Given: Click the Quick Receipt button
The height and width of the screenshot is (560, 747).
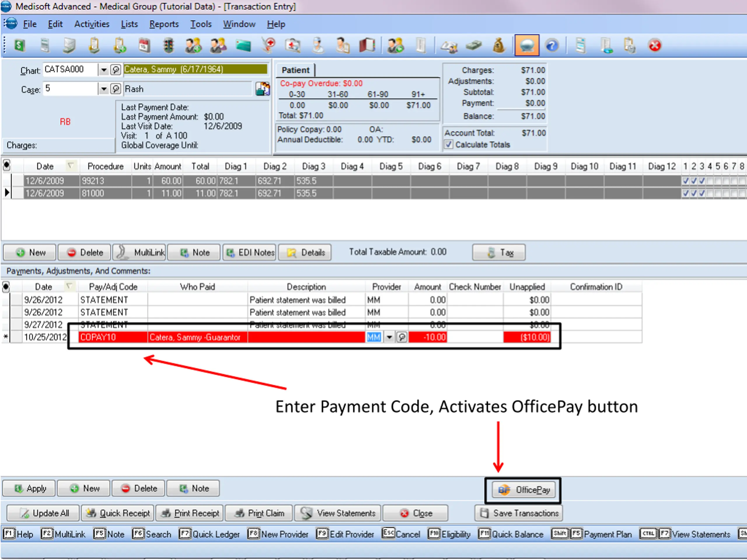Looking at the screenshot, I should pyautogui.click(x=118, y=513).
